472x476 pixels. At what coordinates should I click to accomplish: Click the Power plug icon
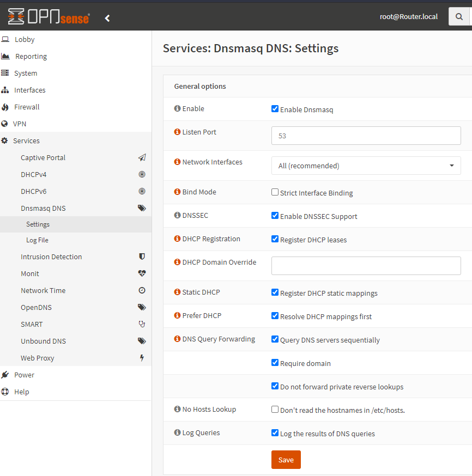(5, 375)
